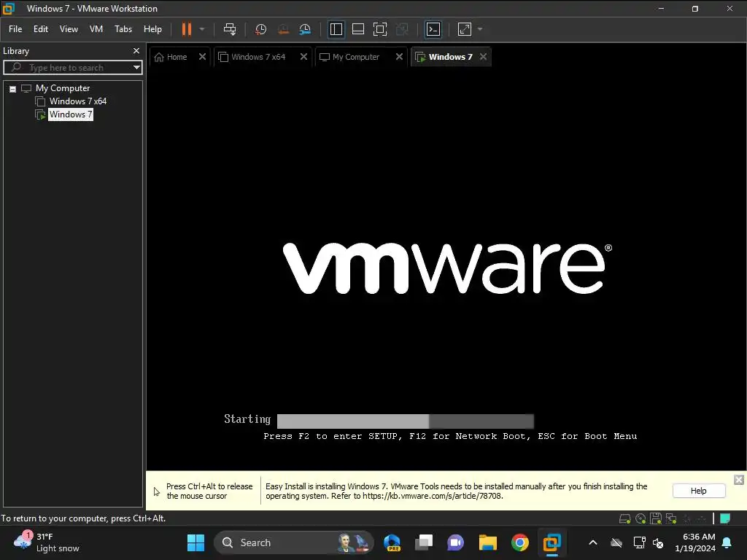This screenshot has width=747, height=560.
Task: Show hidden system tray icons
Action: [592, 542]
